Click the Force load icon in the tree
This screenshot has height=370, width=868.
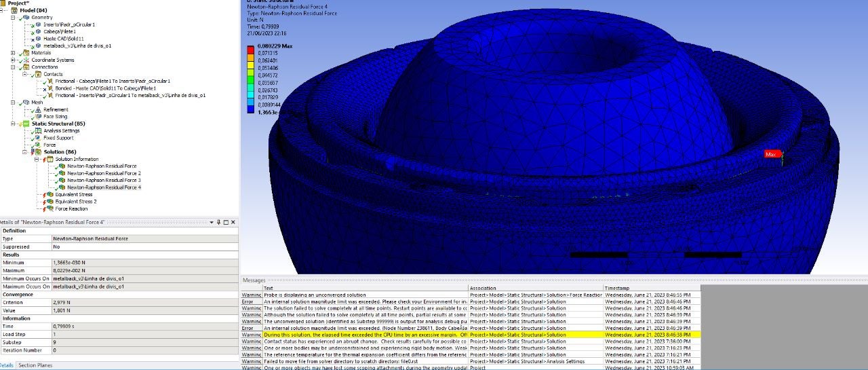[x=38, y=145]
